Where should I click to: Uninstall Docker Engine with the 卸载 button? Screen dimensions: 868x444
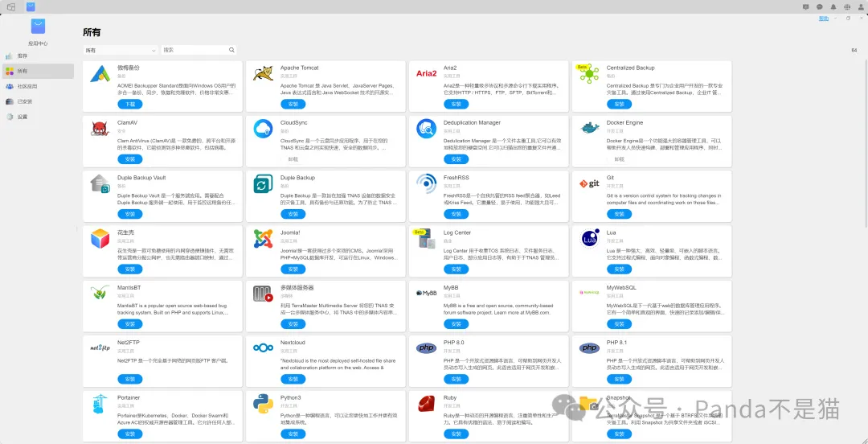pos(619,159)
